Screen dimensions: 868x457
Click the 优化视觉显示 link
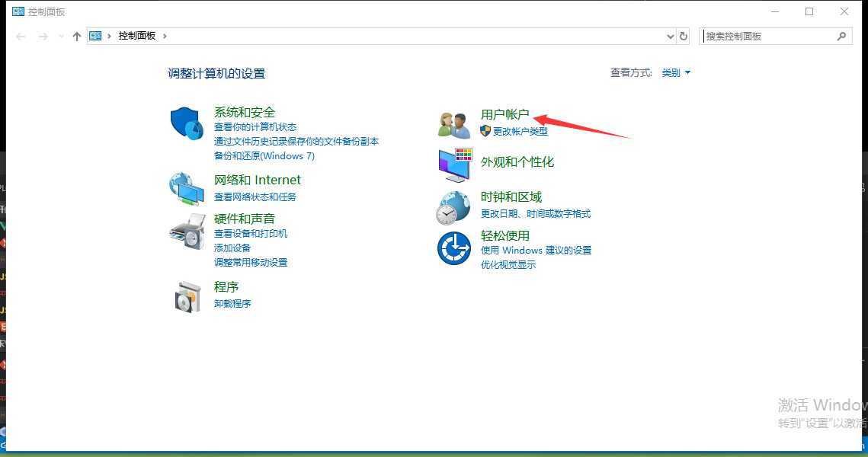508,265
